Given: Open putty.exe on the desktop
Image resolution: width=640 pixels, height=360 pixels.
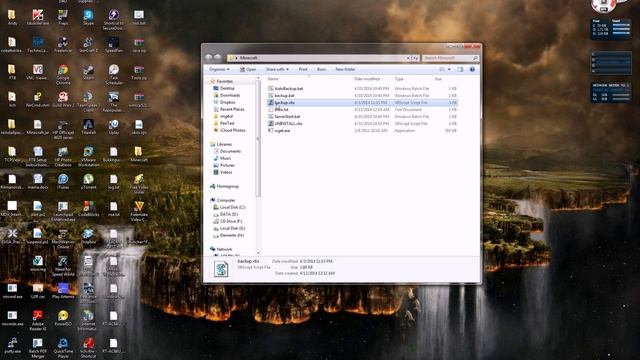Looking at the screenshot, I should [x=12, y=346].
